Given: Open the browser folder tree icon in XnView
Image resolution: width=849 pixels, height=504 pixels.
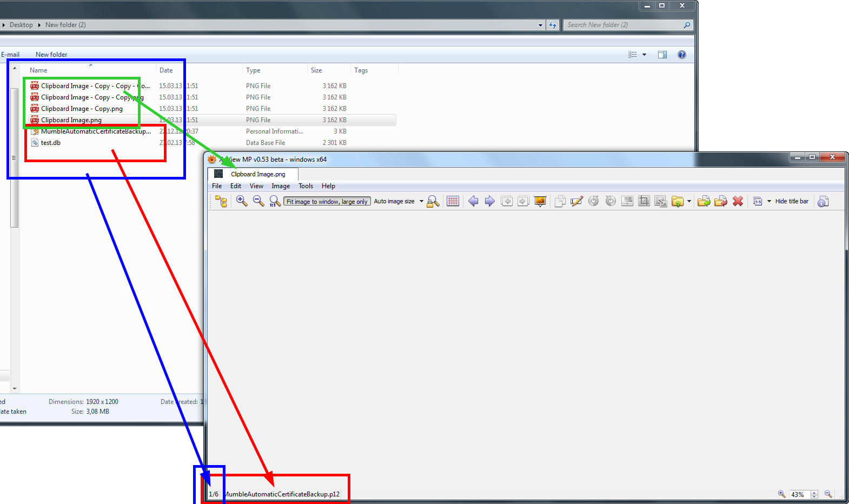Looking at the screenshot, I should tap(221, 201).
